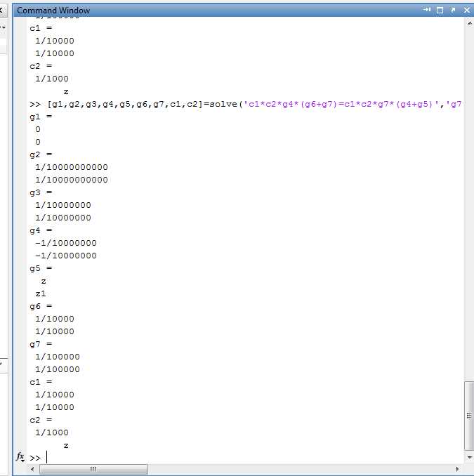Click first 1/10000000000 value under g2
474x476 pixels.
click(72, 167)
